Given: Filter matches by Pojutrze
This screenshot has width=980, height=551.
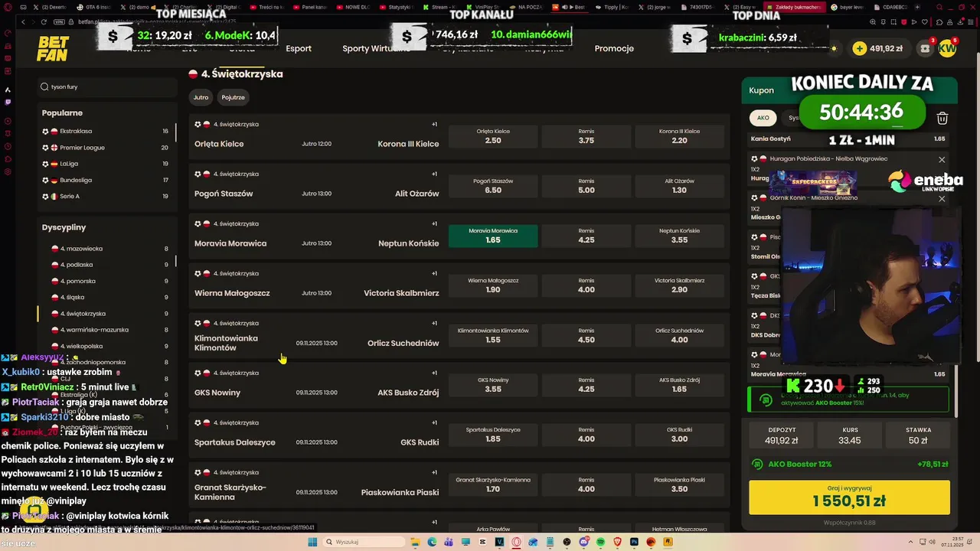Looking at the screenshot, I should point(233,97).
